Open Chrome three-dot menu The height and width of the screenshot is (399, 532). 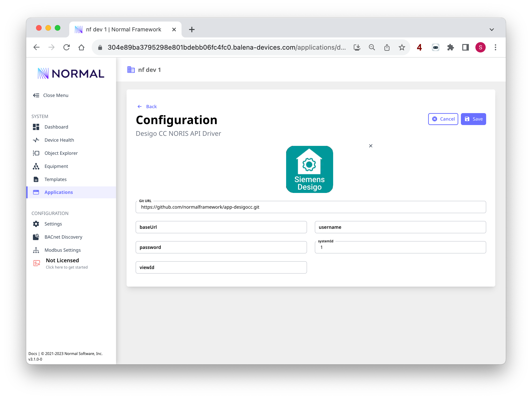[x=495, y=47]
